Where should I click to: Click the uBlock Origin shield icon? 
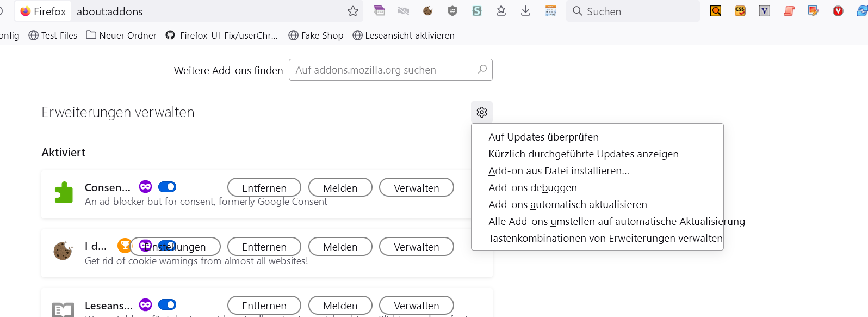click(452, 11)
